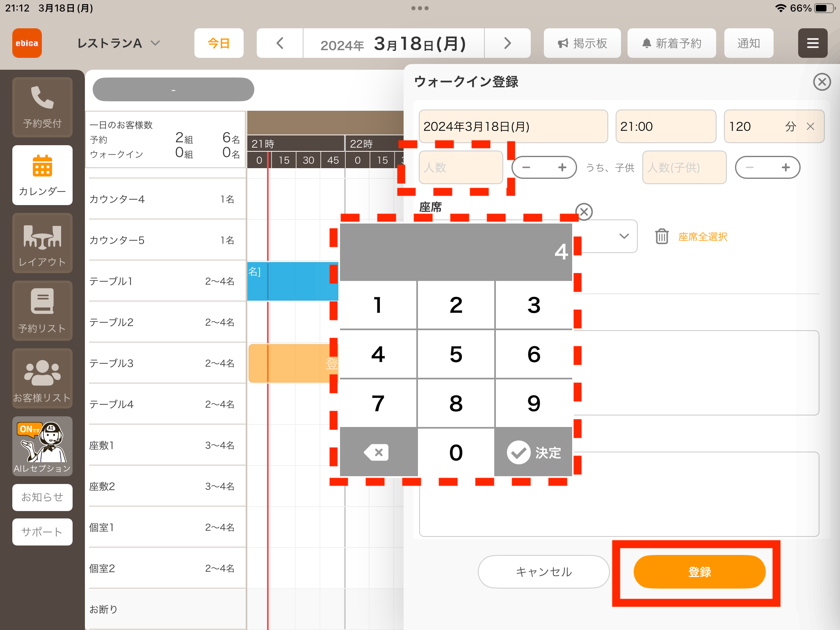Screen dimensions: 840x630
Task: Click the キャンセル button
Action: (x=544, y=572)
